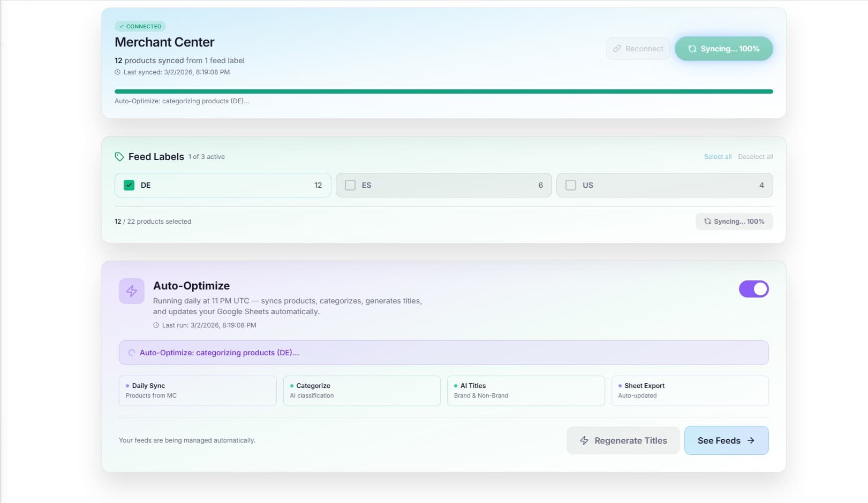Image resolution: width=868 pixels, height=503 pixels.
Task: Click the refresh icon in the Syncing button
Action: [692, 49]
